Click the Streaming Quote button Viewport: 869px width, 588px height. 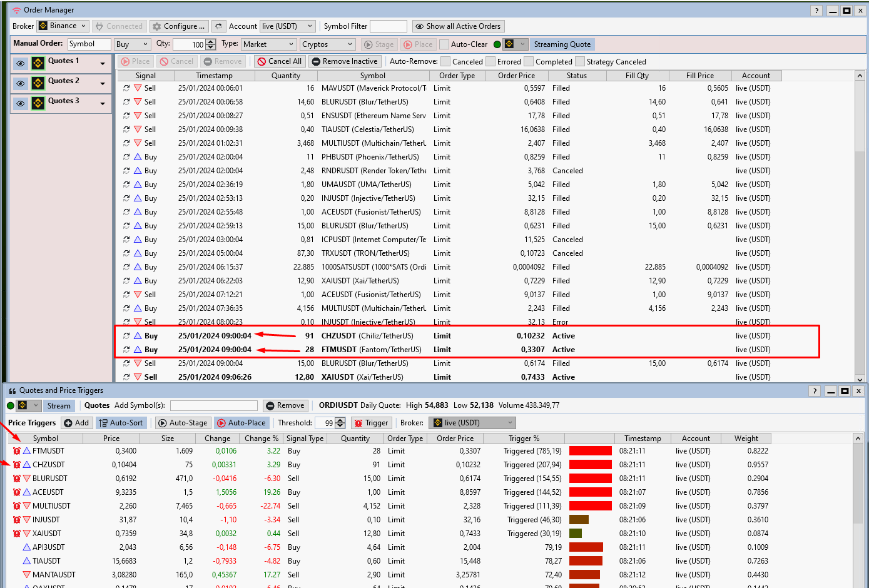(x=562, y=44)
